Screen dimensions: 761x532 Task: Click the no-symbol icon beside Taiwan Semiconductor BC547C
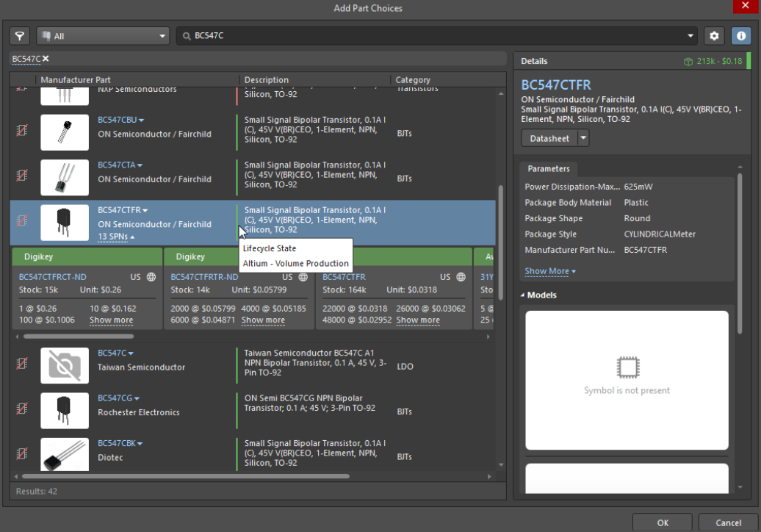coord(22,363)
